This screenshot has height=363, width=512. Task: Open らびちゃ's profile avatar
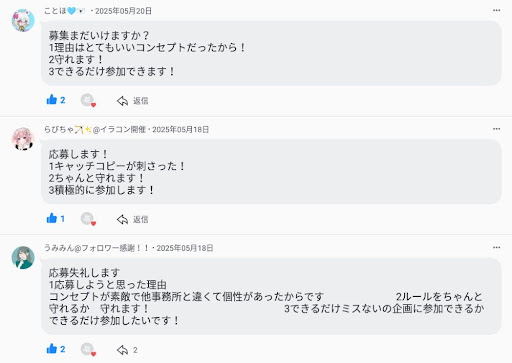pyautogui.click(x=23, y=139)
